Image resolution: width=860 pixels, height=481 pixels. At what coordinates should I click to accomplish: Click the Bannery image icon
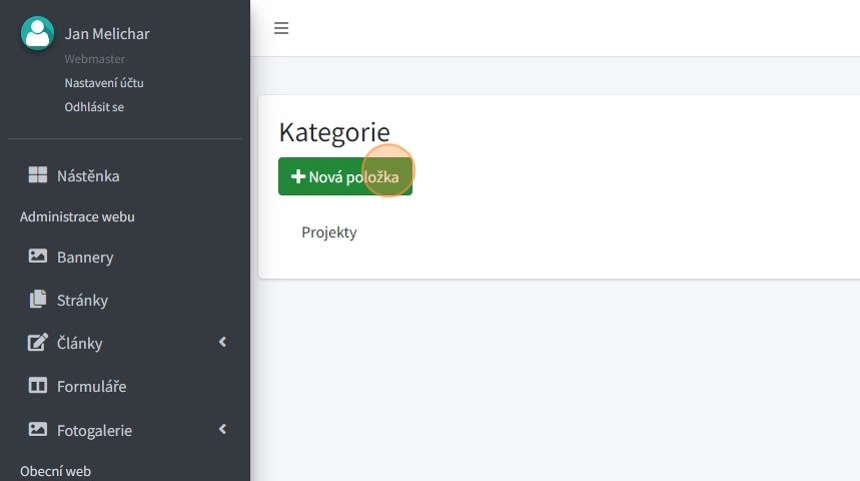(x=37, y=257)
